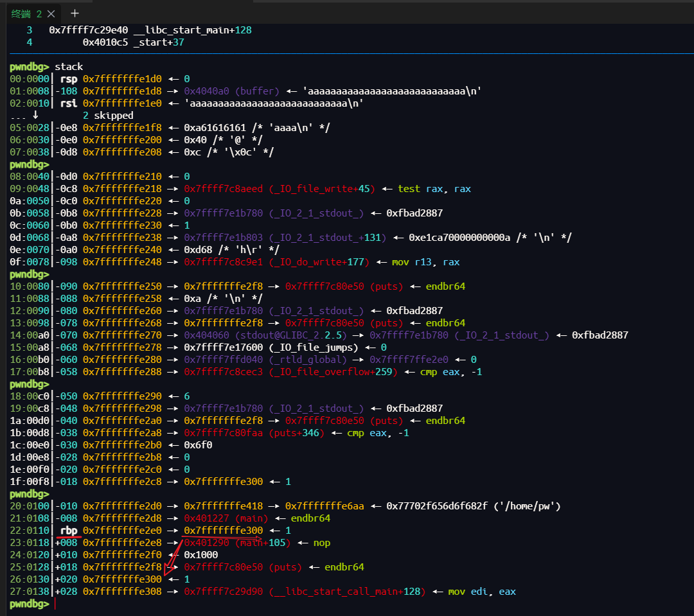This screenshot has width=694, height=616.
Task: Click 'mov r13, rax' instruction
Action: tap(425, 262)
